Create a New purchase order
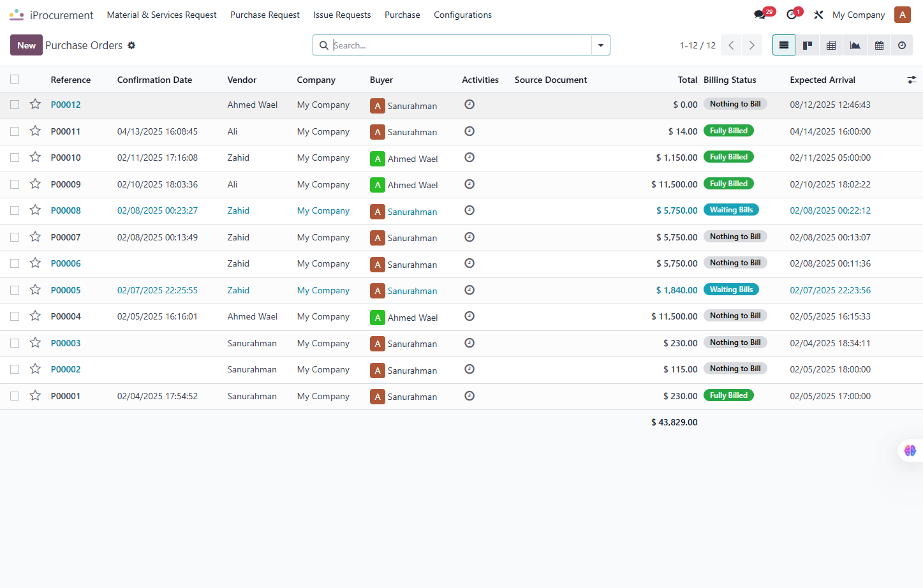923x588 pixels. [26, 45]
